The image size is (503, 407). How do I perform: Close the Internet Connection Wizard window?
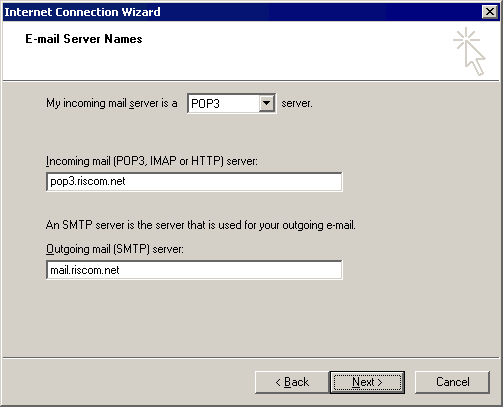pyautogui.click(x=490, y=12)
